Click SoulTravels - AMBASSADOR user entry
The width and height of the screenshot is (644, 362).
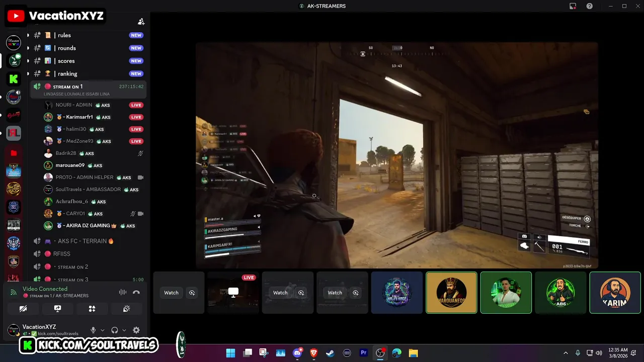coord(88,190)
